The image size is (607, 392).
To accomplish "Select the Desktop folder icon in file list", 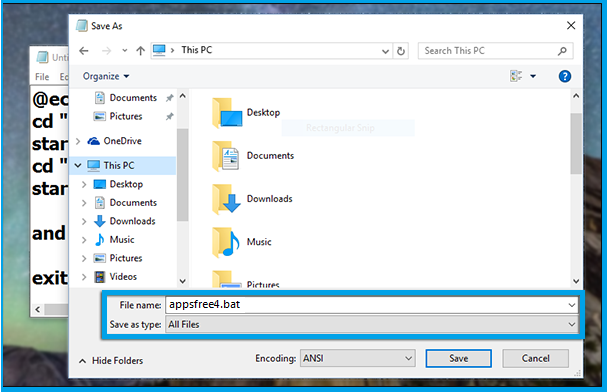I will (x=227, y=113).
